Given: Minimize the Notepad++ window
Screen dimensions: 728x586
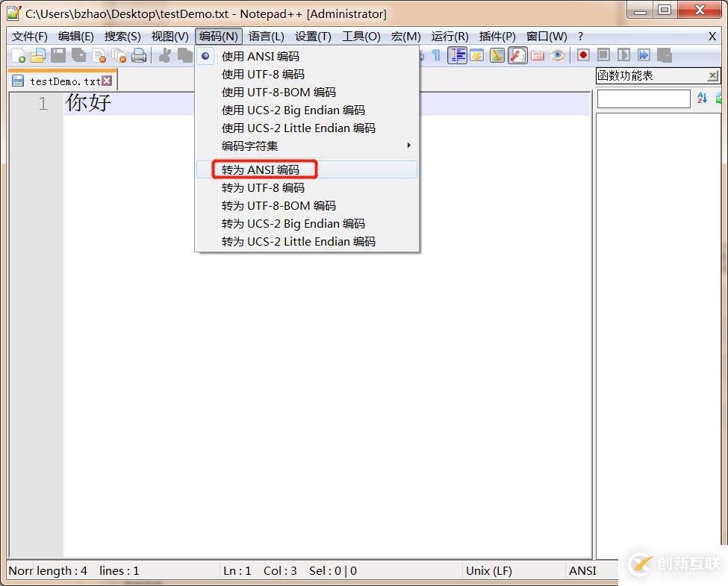Looking at the screenshot, I should pos(640,10).
